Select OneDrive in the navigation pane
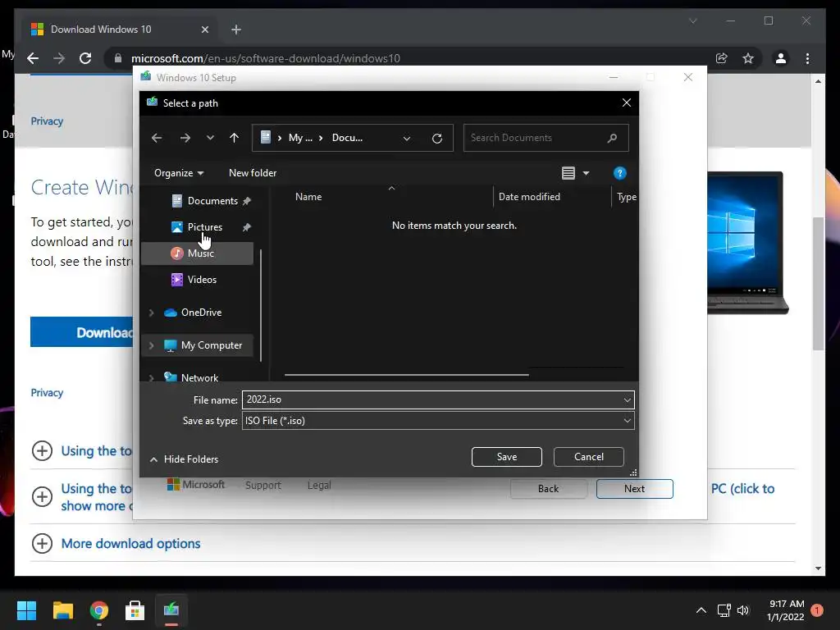This screenshot has width=840, height=630. (201, 313)
